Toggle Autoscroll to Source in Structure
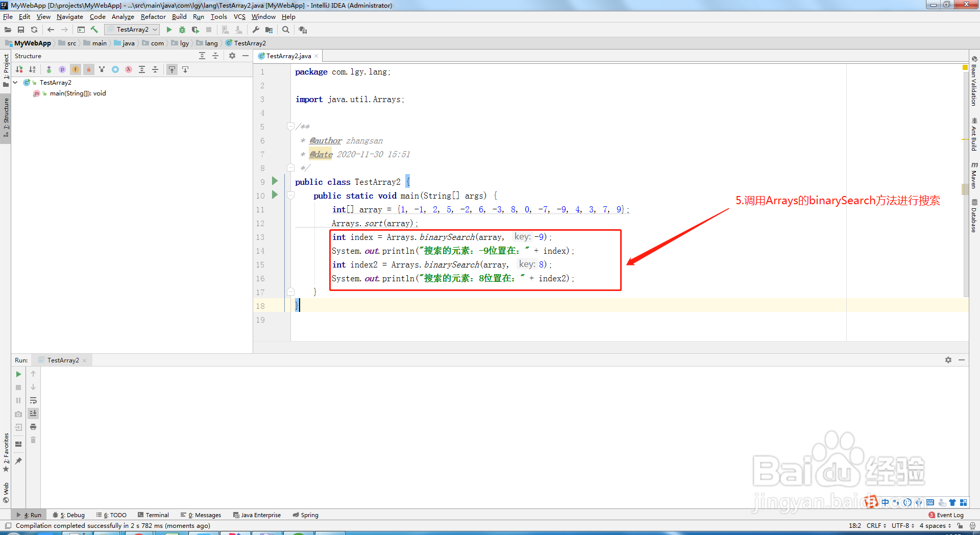Viewport: 980px width, 535px height. tap(172, 69)
